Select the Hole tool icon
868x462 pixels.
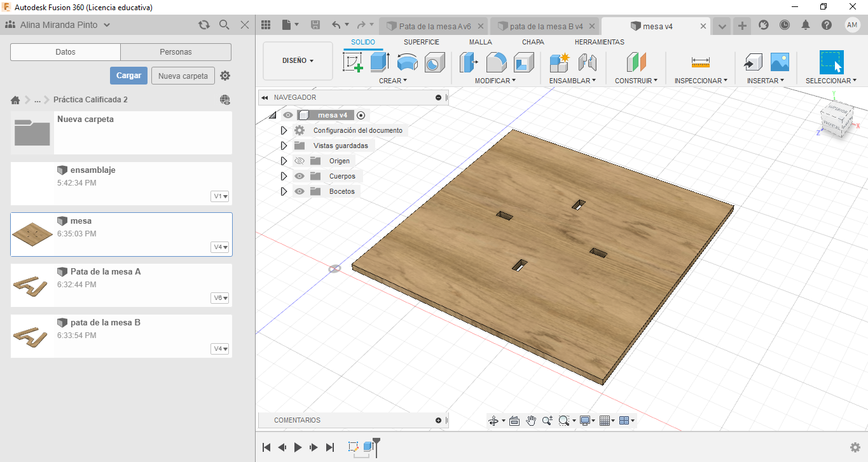point(434,62)
